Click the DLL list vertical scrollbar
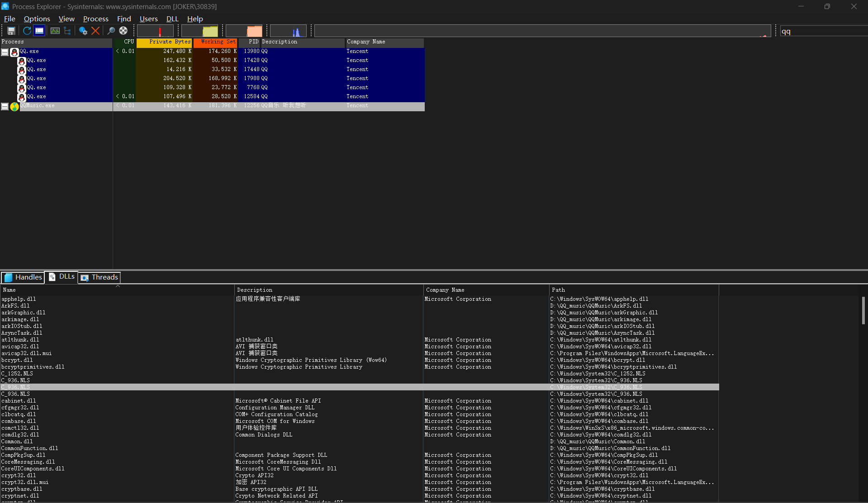The height and width of the screenshot is (503, 868). point(863,310)
